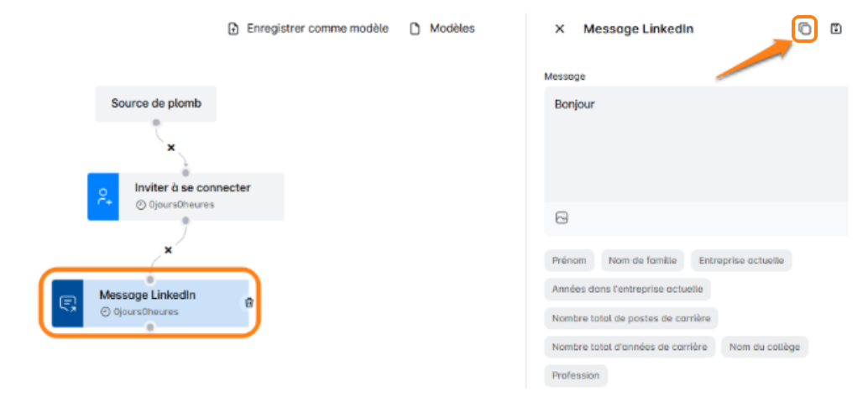
Task: Delete the Message LinkedIn node via trash icon
Action: [248, 303]
